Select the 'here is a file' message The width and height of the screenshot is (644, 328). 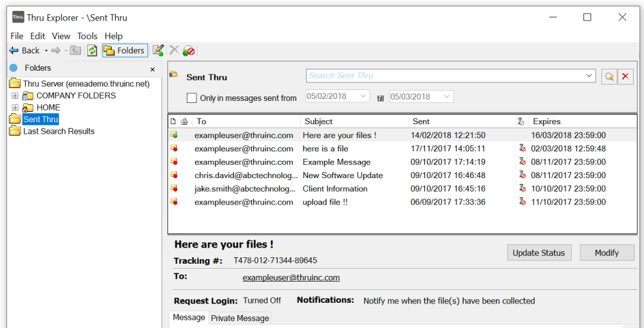(402, 149)
